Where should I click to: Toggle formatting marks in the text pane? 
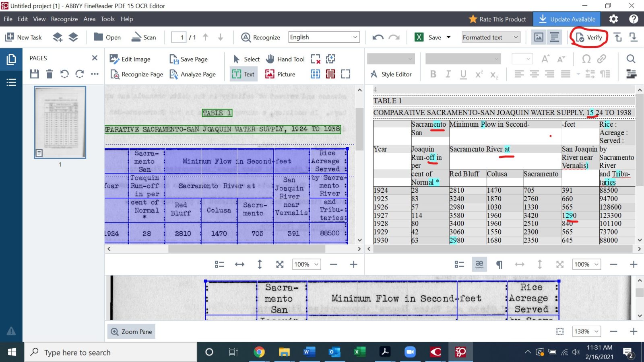tap(499, 264)
